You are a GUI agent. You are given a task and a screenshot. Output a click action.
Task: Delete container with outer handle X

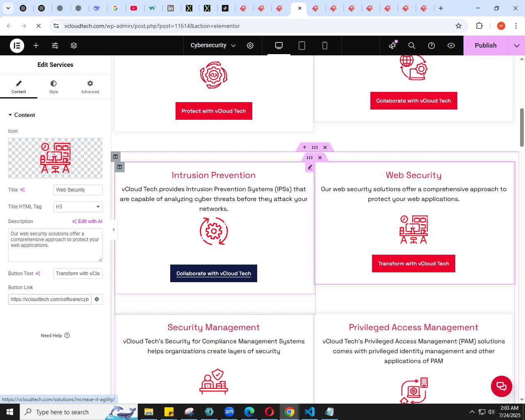(325, 147)
